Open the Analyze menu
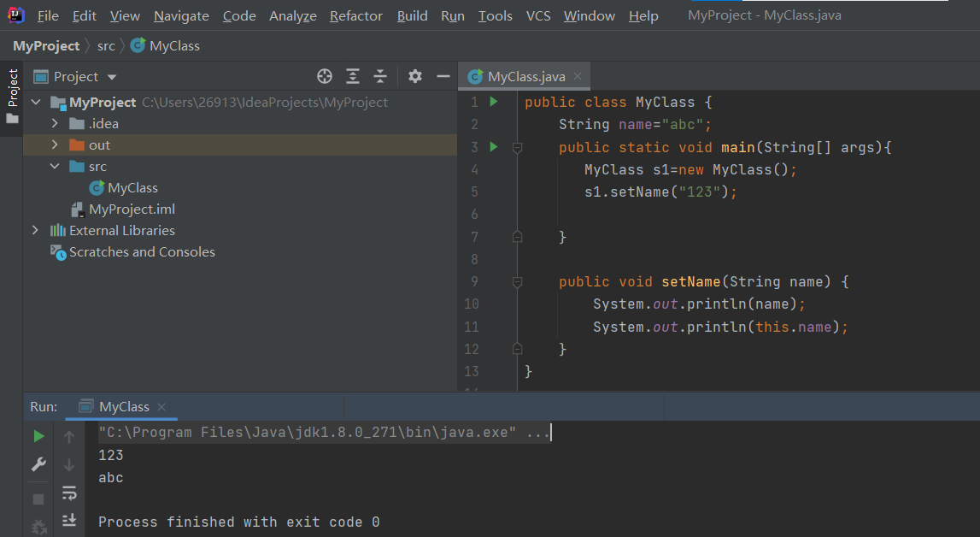980x537 pixels. [292, 16]
